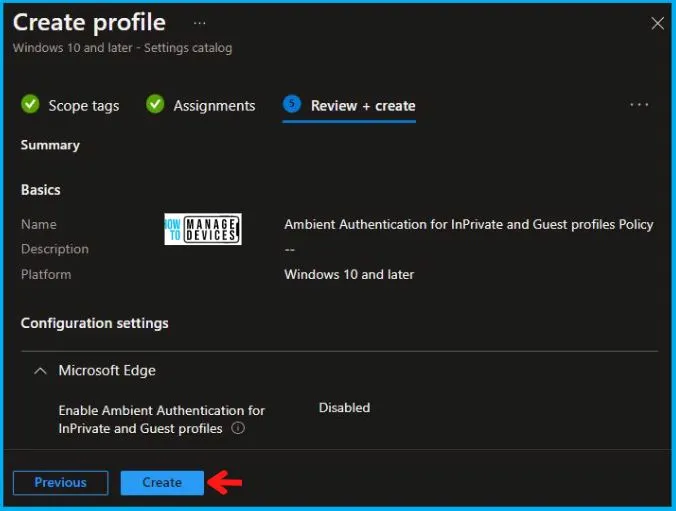Open the wizard steps overflow ellipsis
676x511 pixels.
639,105
